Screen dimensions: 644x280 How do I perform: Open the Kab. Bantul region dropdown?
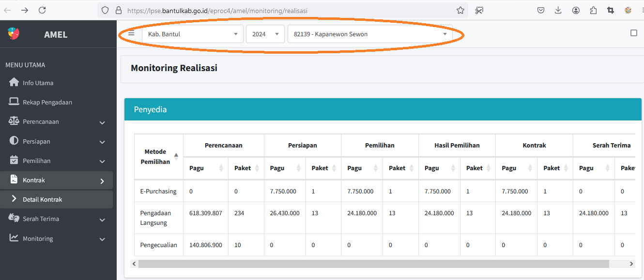[x=192, y=34]
